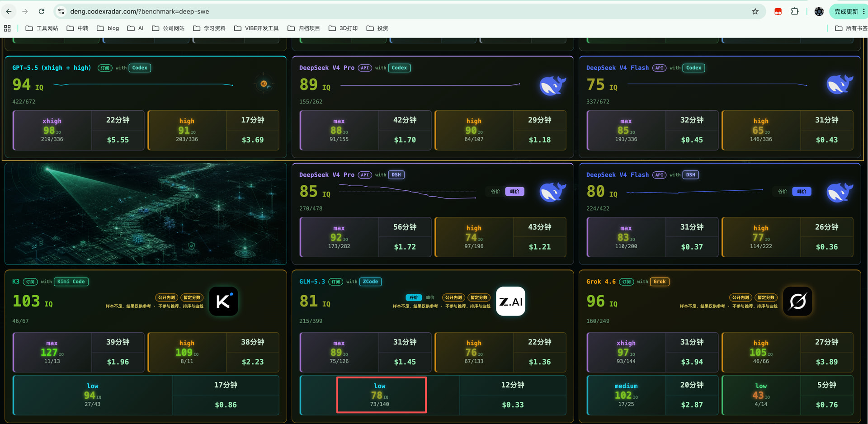868x424 pixels.
Task: Select the medium 102 IQ tile on Grok 4.6
Action: (x=626, y=395)
